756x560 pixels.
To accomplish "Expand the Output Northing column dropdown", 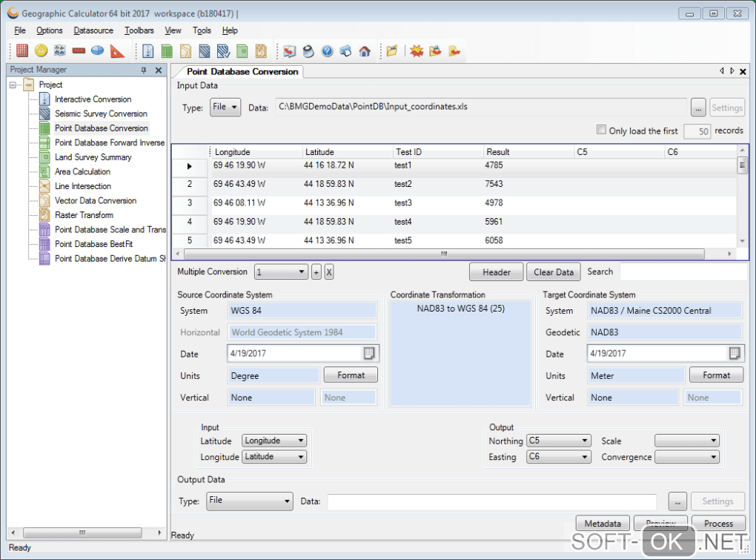I will pyautogui.click(x=585, y=441).
